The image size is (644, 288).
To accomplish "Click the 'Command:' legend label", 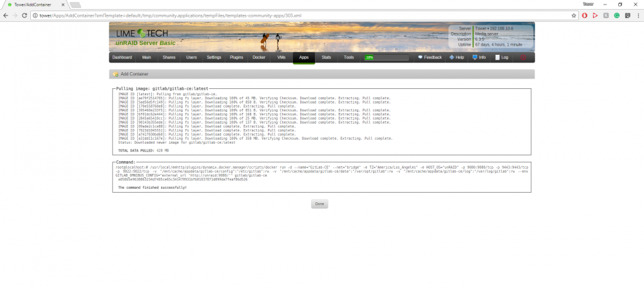I will [x=126, y=162].
